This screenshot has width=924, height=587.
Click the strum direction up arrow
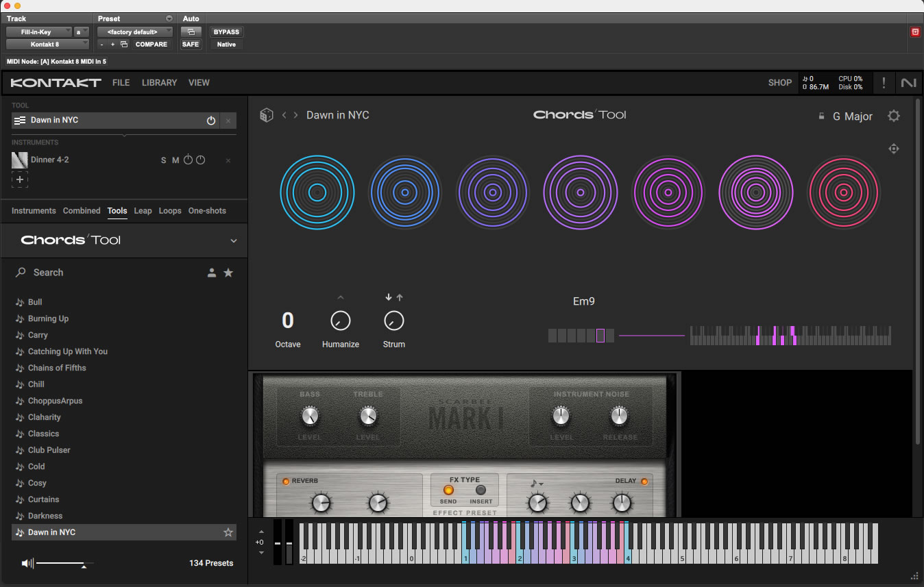click(400, 297)
